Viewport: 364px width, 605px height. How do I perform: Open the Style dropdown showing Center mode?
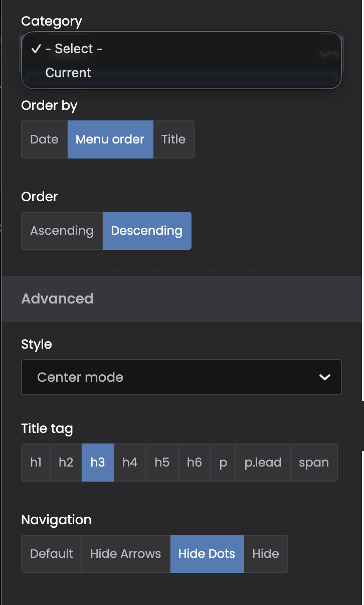click(x=170, y=377)
